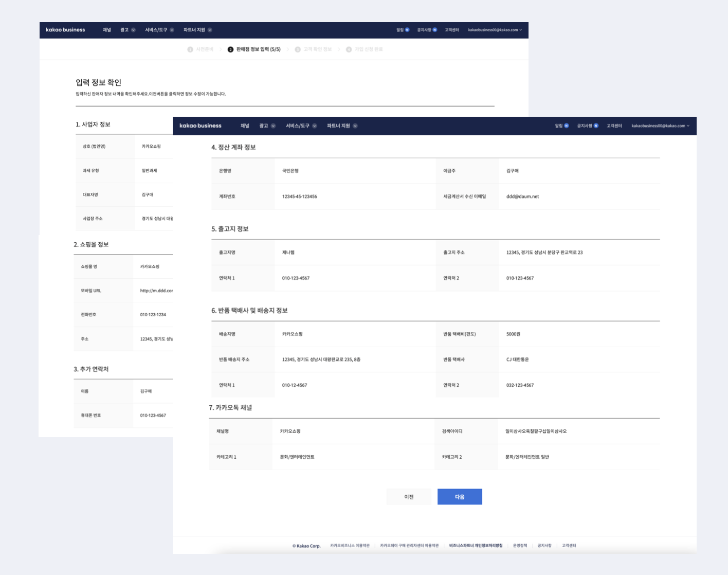
Task: Expand 광고 dropdown arrow in front window
Action: click(274, 126)
